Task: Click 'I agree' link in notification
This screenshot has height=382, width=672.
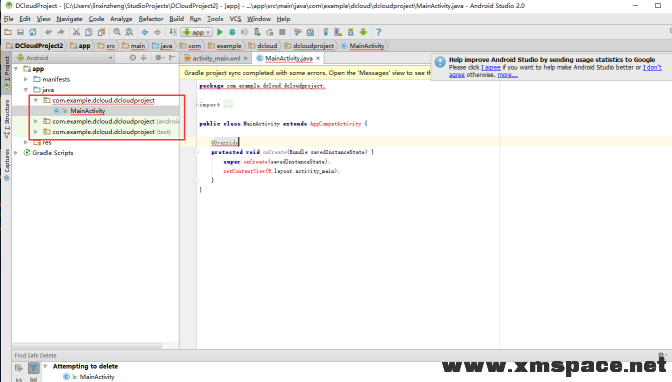Action: [x=491, y=67]
